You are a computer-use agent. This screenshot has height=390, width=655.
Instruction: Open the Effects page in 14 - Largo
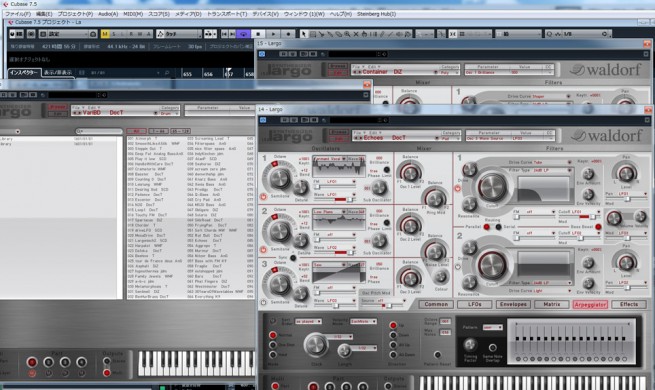[629, 304]
